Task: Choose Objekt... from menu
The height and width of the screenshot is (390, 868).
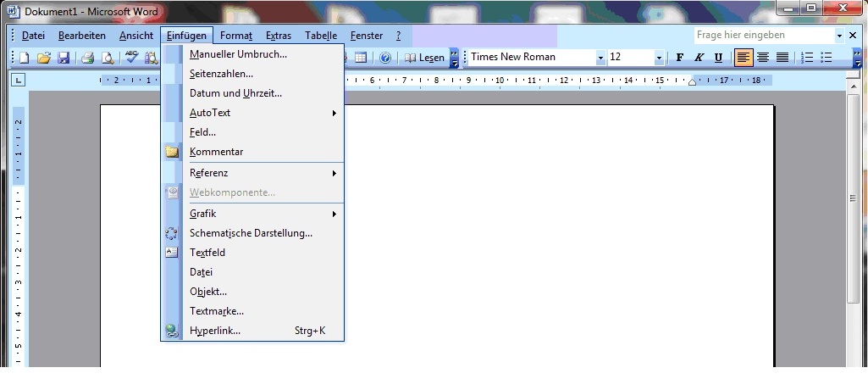Action: [x=252, y=292]
